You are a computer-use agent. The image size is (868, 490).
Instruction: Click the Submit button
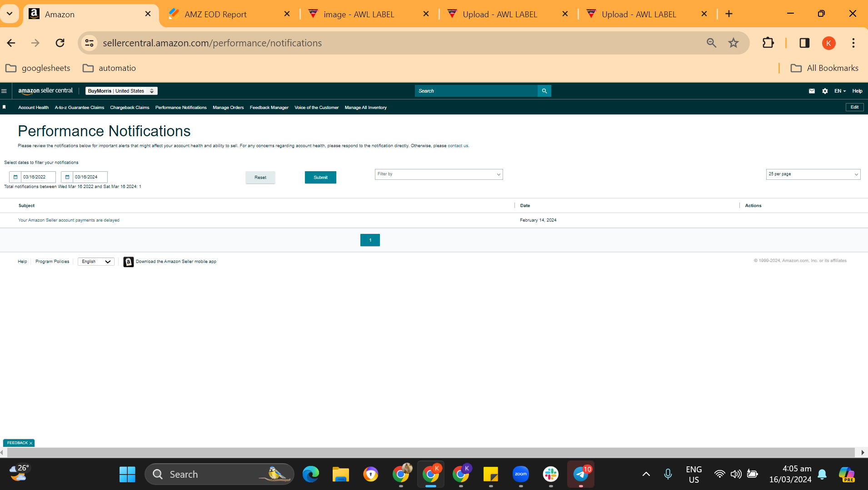[320, 178]
